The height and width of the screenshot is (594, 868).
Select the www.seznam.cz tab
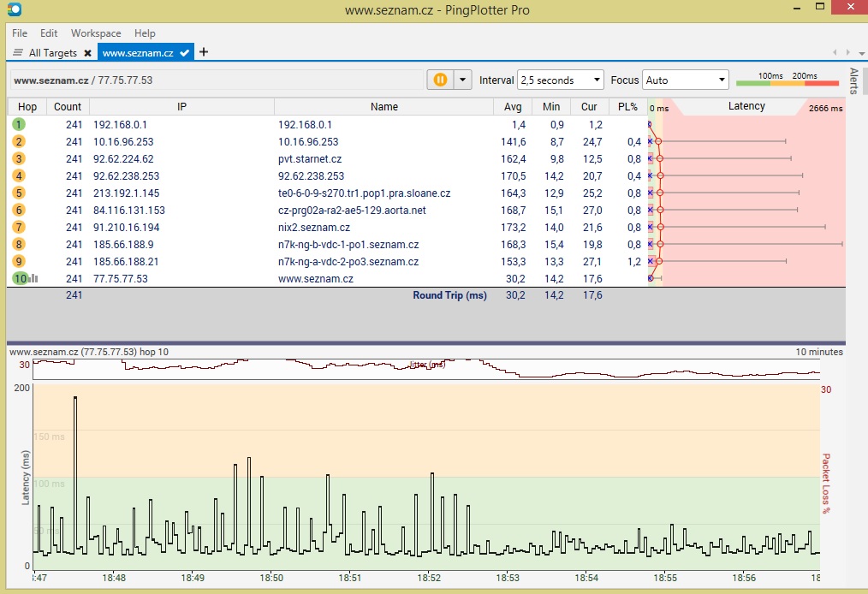pyautogui.click(x=137, y=53)
